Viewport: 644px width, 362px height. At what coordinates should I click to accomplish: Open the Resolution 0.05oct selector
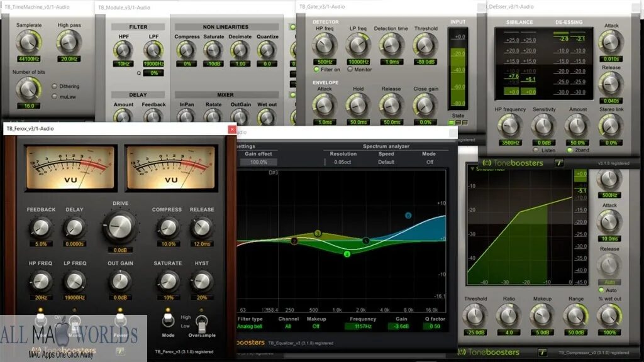(343, 162)
